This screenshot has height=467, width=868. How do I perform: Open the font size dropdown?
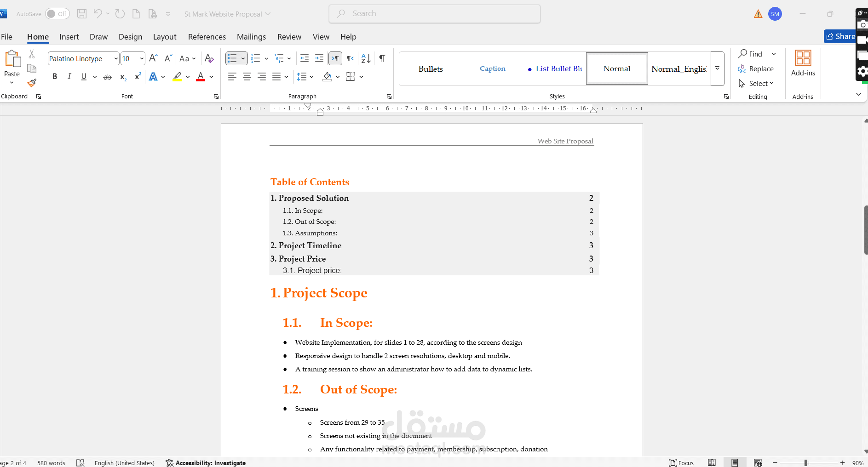coord(142,58)
